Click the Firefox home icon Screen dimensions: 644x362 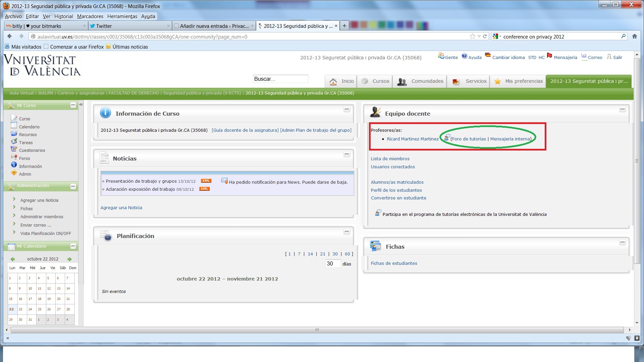[x=634, y=37]
